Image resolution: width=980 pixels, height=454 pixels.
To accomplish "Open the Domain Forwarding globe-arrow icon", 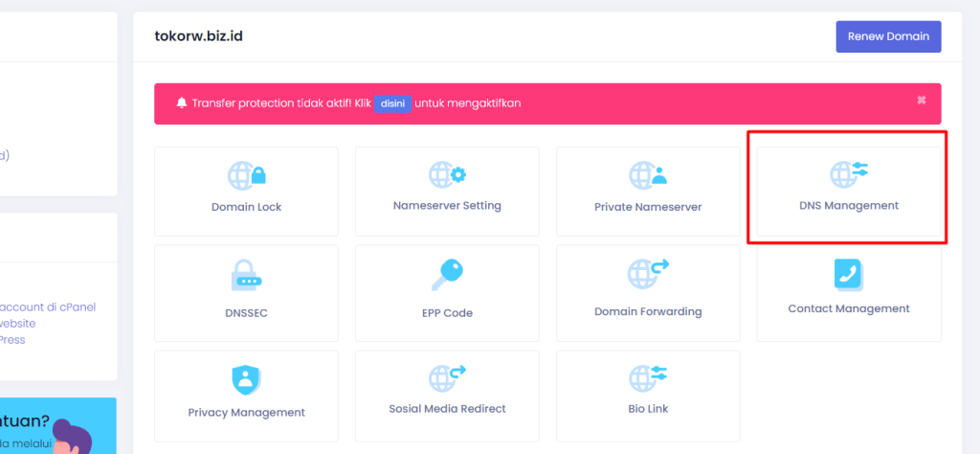I will pyautogui.click(x=648, y=274).
